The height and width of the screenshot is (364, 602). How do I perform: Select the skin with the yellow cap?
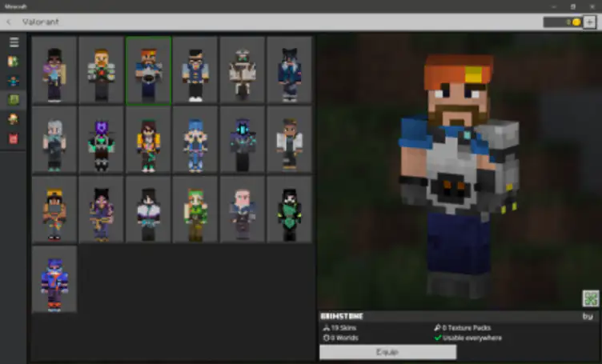click(54, 210)
